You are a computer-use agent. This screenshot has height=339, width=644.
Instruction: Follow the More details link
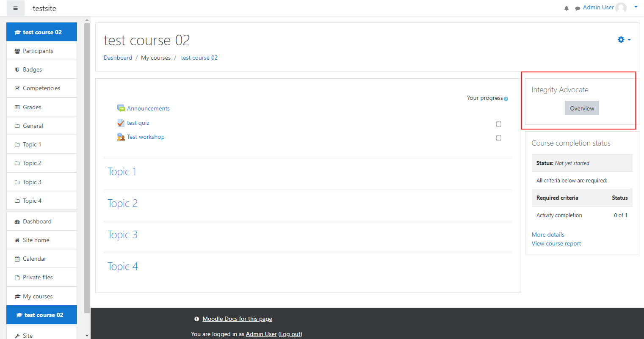(548, 234)
